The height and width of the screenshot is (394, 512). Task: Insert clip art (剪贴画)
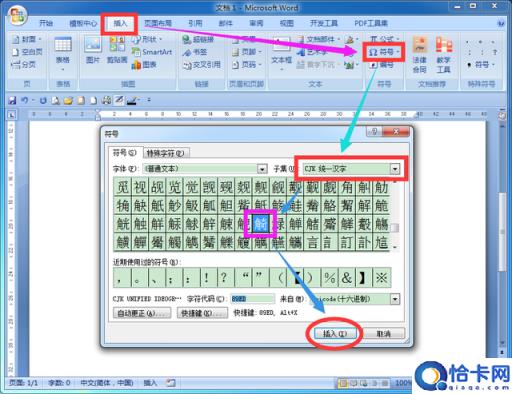(117, 49)
